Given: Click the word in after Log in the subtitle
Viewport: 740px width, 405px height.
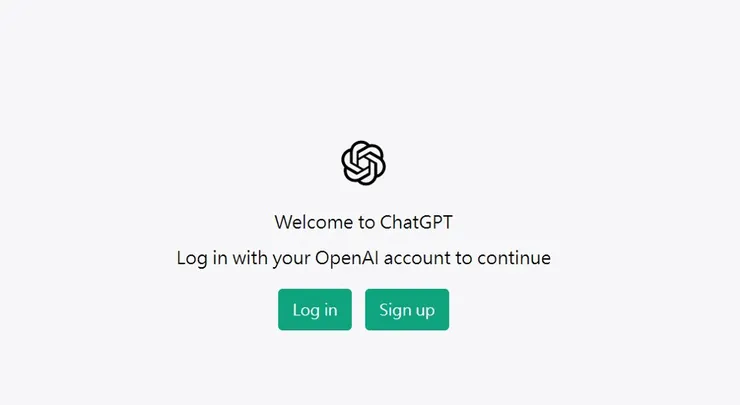Looking at the screenshot, I should (x=220, y=258).
